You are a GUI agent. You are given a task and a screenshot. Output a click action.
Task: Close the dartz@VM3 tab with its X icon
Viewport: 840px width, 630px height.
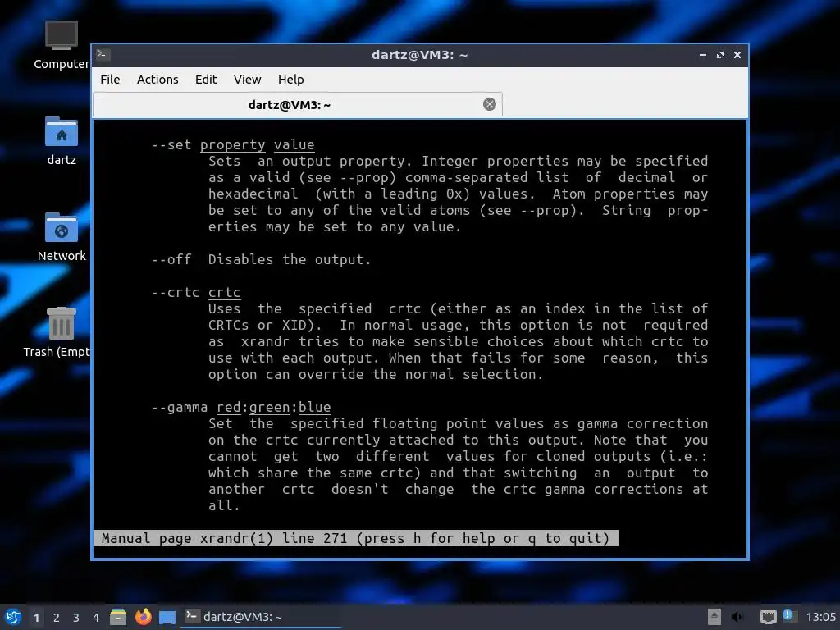click(x=489, y=104)
